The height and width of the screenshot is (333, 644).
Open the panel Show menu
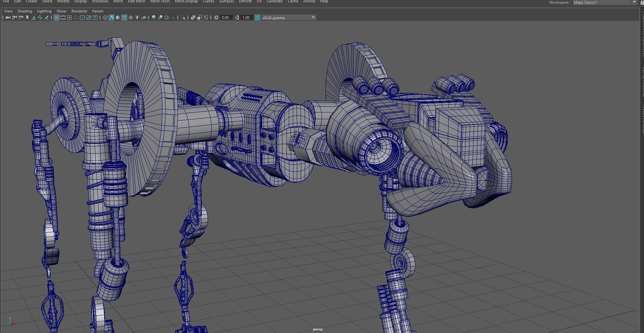point(61,11)
